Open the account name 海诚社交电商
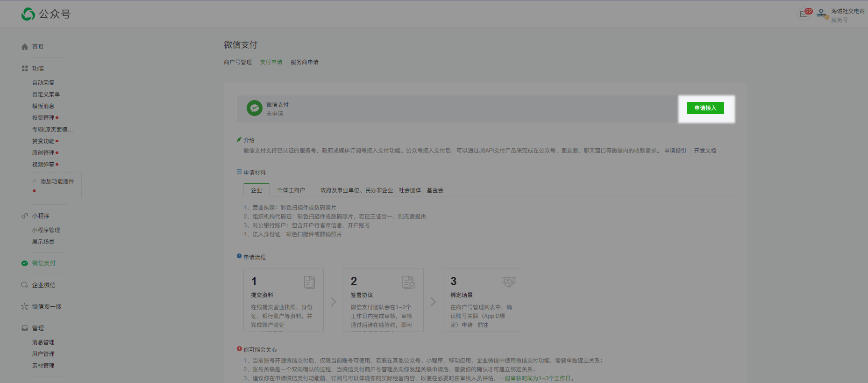 click(847, 11)
